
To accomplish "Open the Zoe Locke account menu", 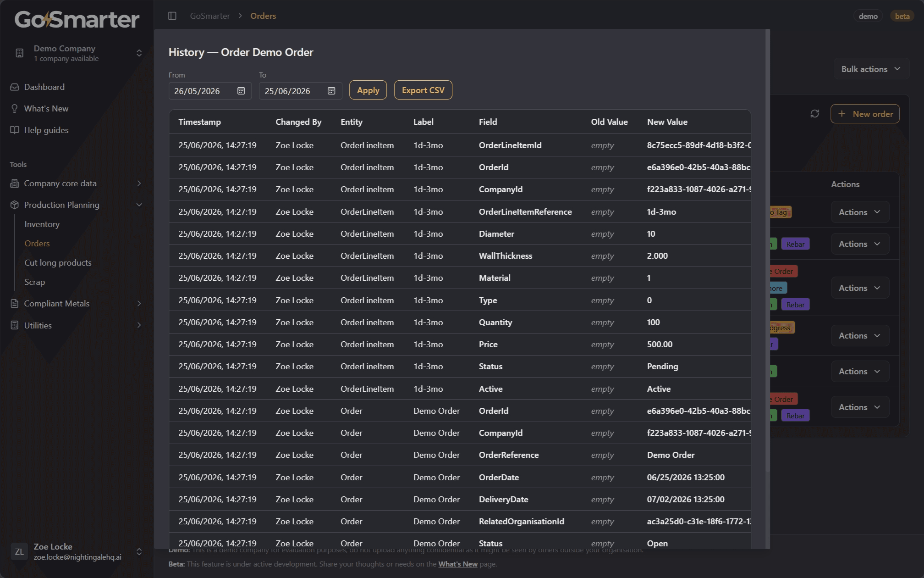I will pyautogui.click(x=77, y=551).
